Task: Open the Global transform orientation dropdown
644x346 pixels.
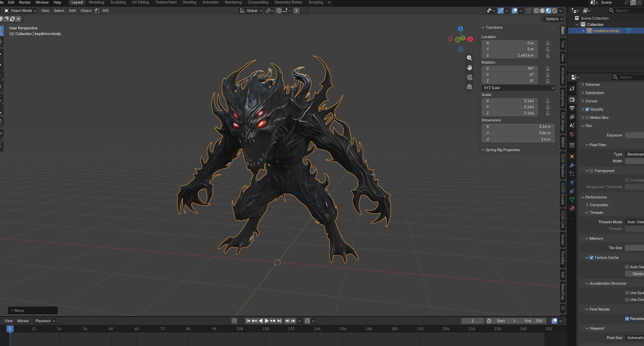Action: click(x=251, y=11)
